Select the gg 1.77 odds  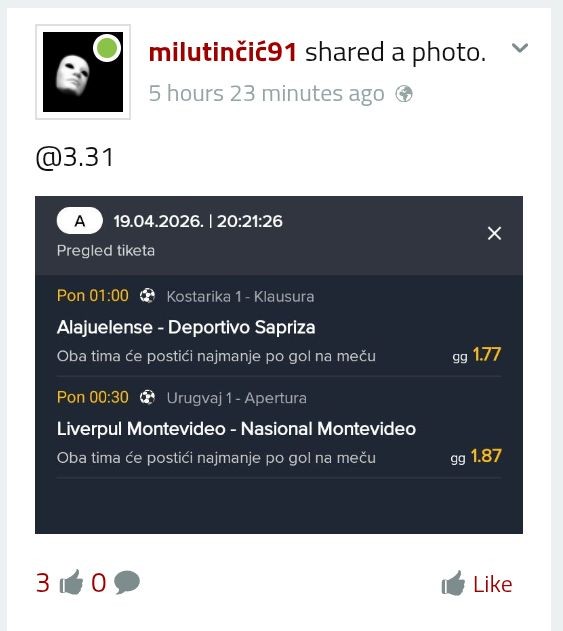(x=476, y=355)
